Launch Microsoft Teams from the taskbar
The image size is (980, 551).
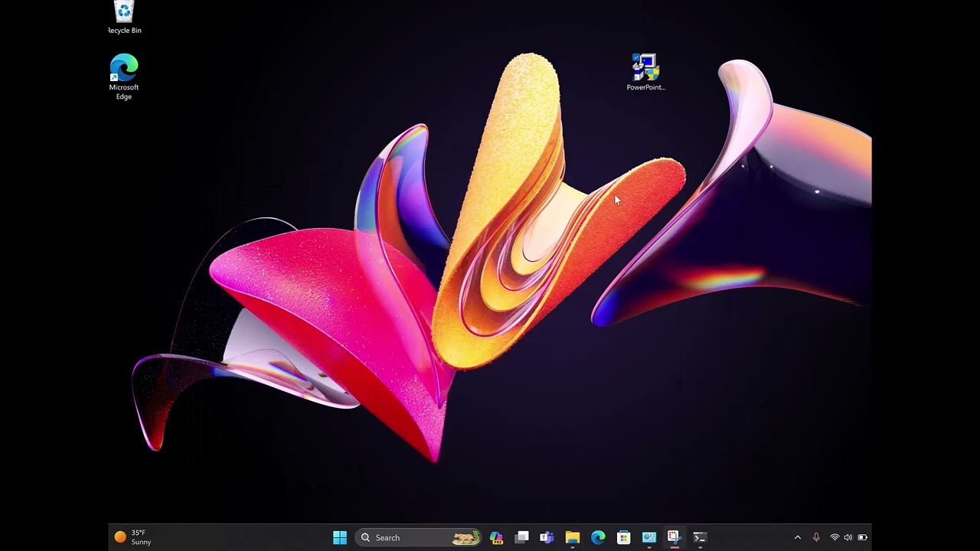pyautogui.click(x=547, y=537)
